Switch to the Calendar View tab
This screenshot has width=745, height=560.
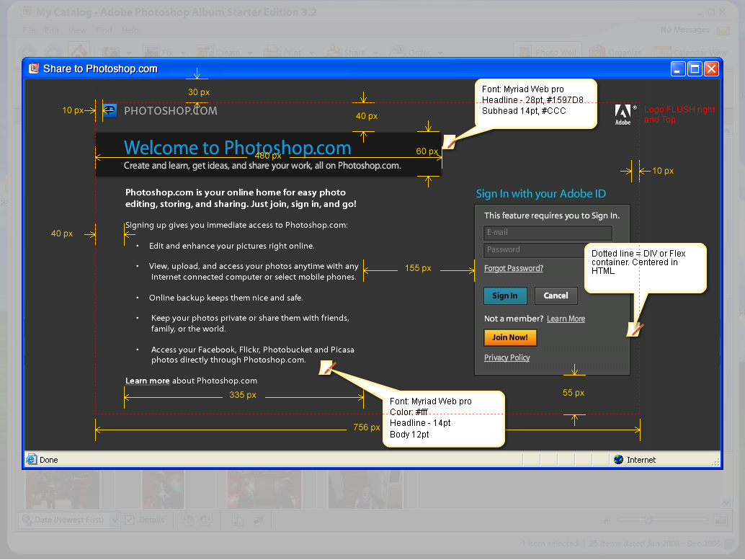tap(690, 51)
